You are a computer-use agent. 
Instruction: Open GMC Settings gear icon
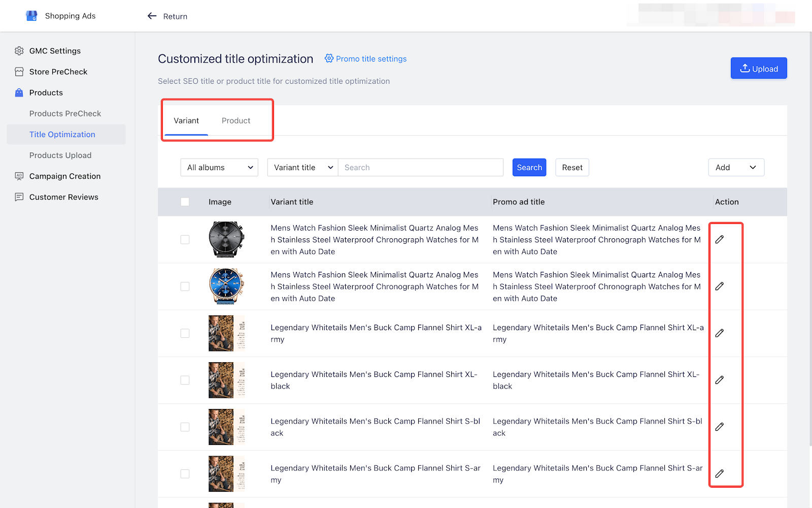tap(19, 51)
